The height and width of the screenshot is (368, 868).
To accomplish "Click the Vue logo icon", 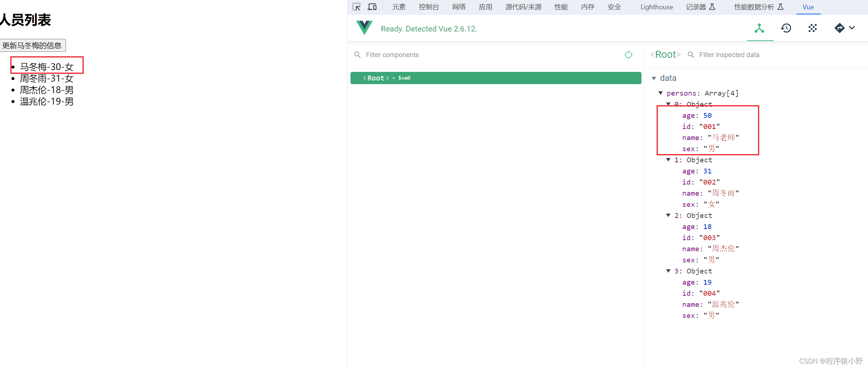I will click(364, 28).
